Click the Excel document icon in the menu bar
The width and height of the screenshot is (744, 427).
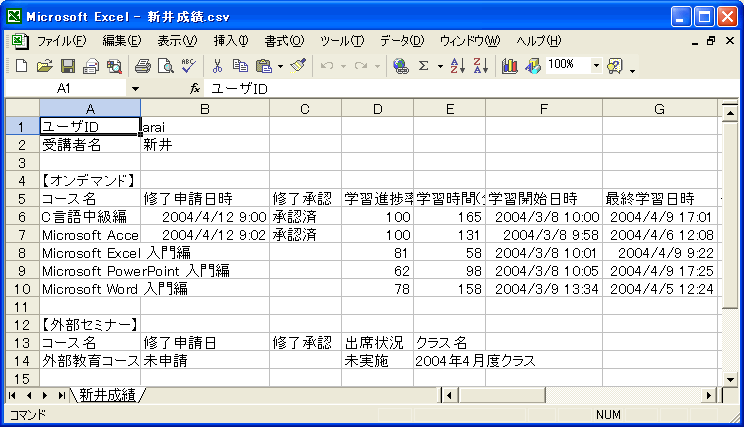(x=19, y=41)
